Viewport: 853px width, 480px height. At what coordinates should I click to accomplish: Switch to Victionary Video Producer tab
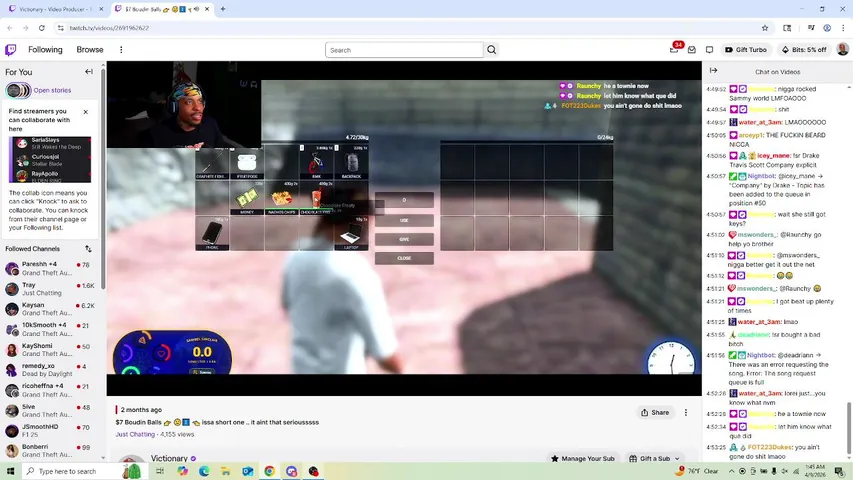(x=54, y=9)
